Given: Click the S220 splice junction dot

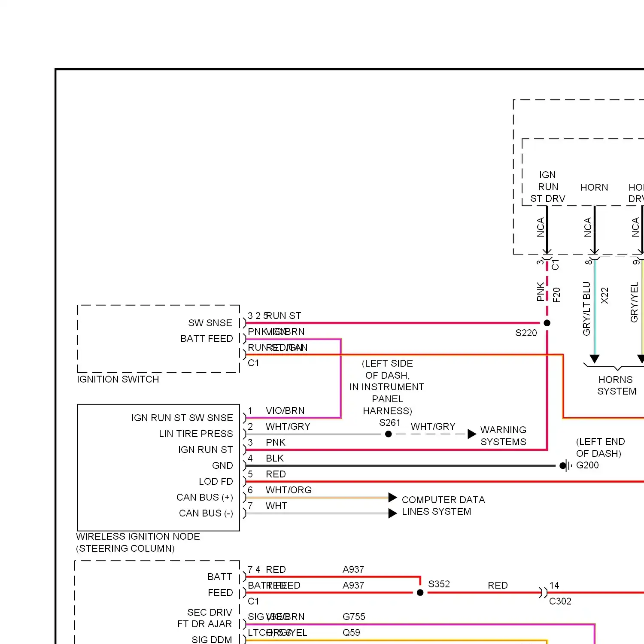Looking at the screenshot, I should pos(547,323).
